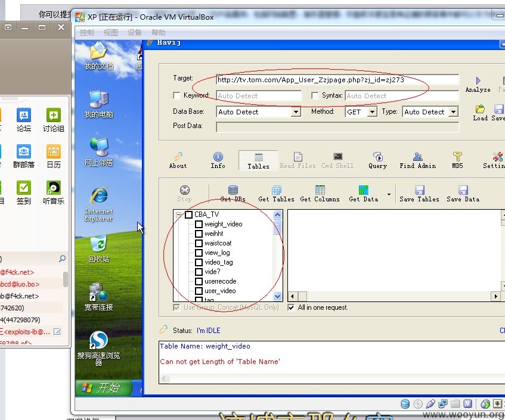The width and height of the screenshot is (505, 420).
Task: Click the Target URL field
Action: tap(337, 80)
